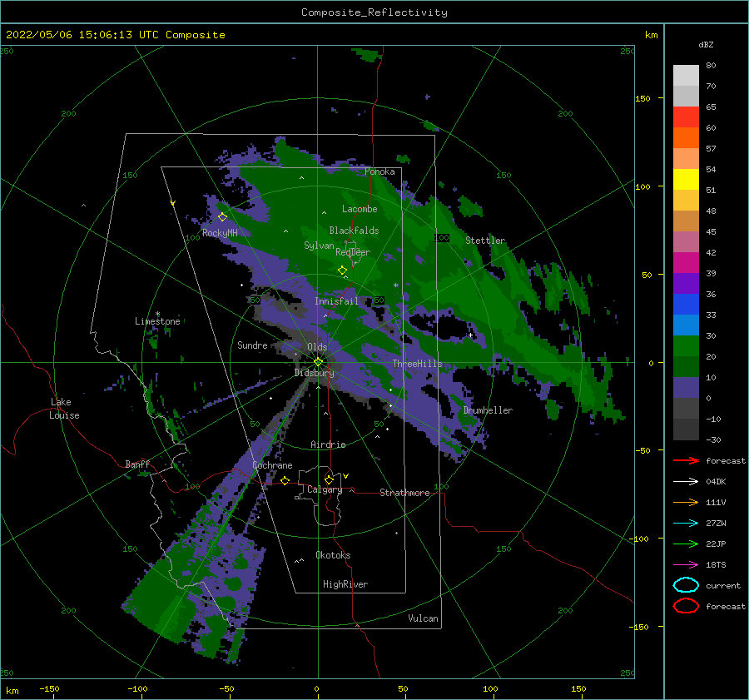Select the red 65 dBZ color swatch
749x700 pixels.
(x=686, y=117)
